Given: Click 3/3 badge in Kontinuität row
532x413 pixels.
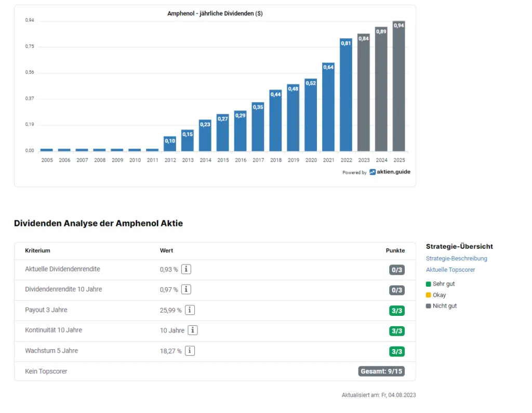Looking at the screenshot, I should pyautogui.click(x=396, y=331).
